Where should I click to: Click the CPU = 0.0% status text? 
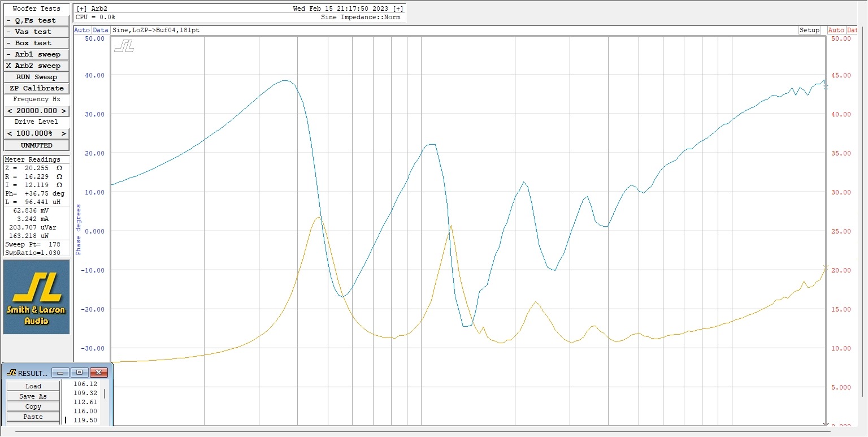tap(96, 18)
